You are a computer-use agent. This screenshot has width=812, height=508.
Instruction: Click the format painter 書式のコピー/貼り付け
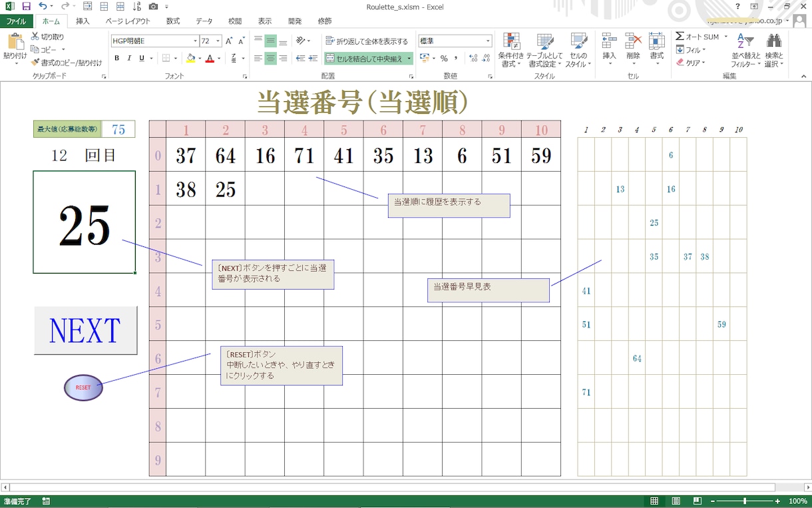67,63
